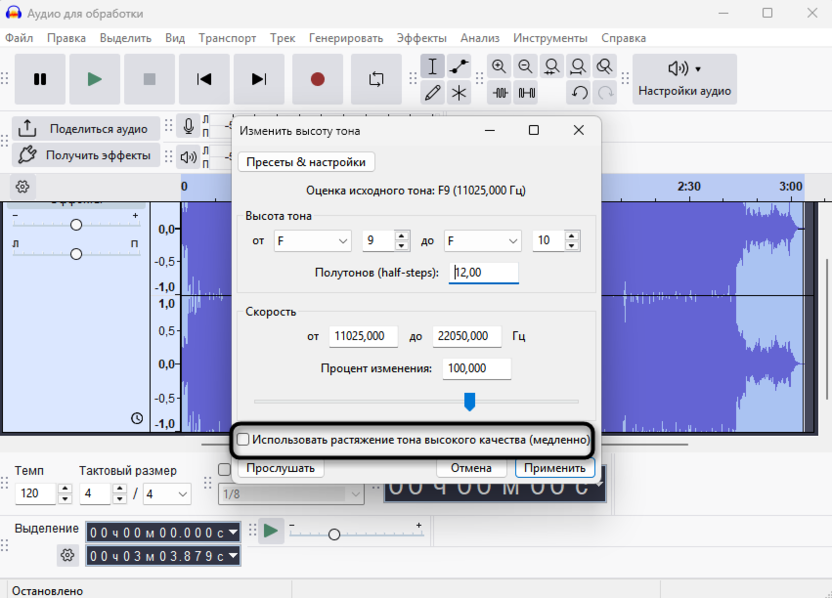The width and height of the screenshot is (832, 598).
Task: Click the Полутонов (half-steps) input field
Action: click(x=484, y=272)
